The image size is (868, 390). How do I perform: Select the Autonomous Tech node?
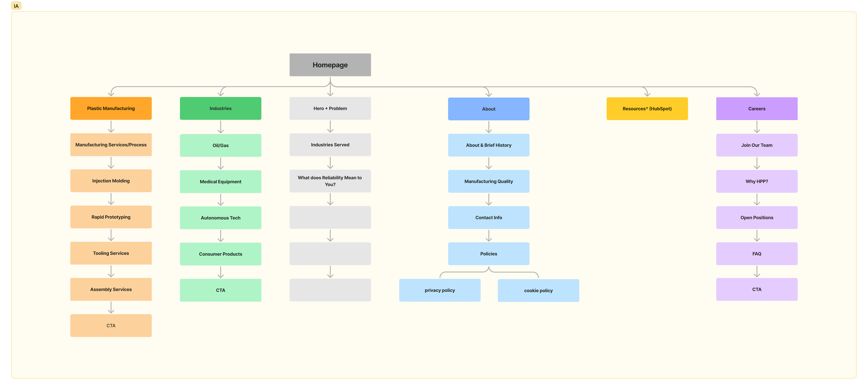point(220,218)
